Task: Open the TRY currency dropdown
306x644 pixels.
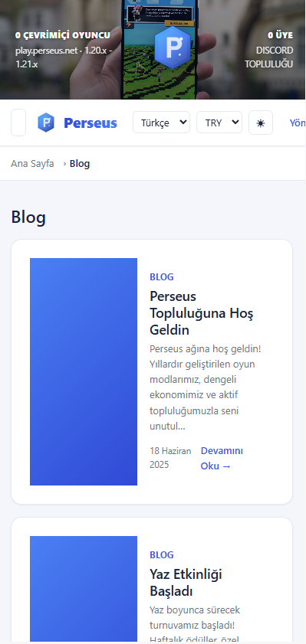Action: point(219,123)
